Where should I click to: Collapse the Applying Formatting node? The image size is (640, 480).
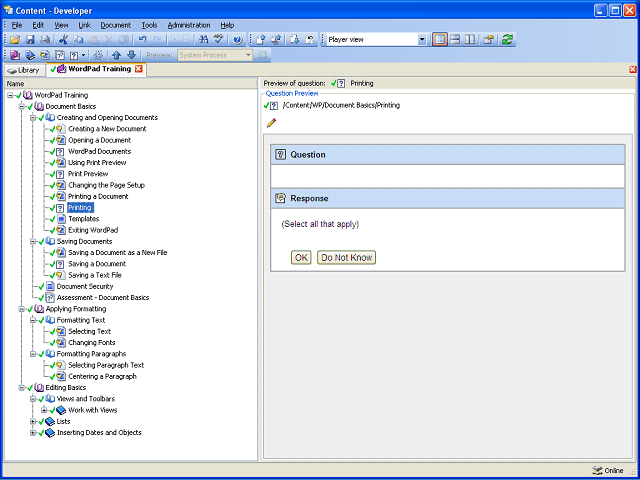(x=22, y=309)
